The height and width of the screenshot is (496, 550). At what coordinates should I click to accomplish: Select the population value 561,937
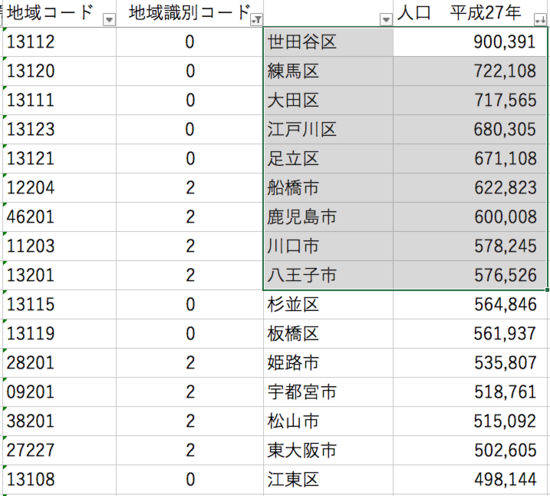(470, 334)
